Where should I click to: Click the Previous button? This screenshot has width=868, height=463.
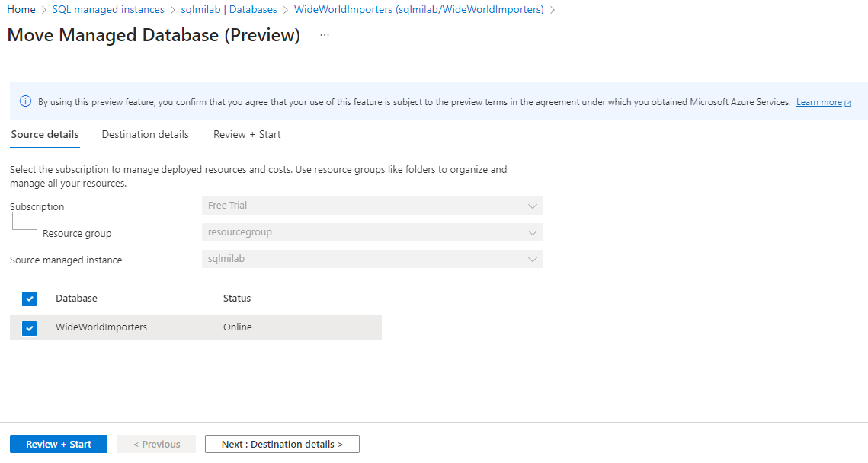click(x=156, y=444)
